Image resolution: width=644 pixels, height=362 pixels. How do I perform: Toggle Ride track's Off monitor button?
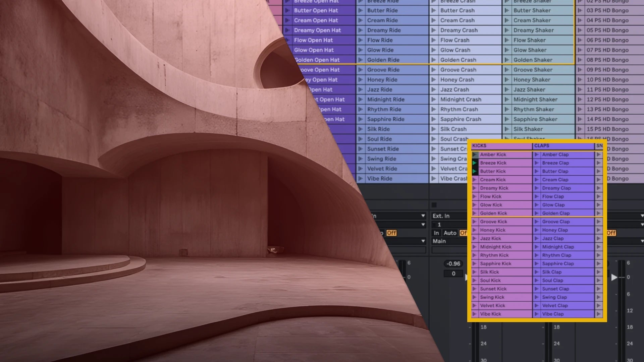(391, 233)
